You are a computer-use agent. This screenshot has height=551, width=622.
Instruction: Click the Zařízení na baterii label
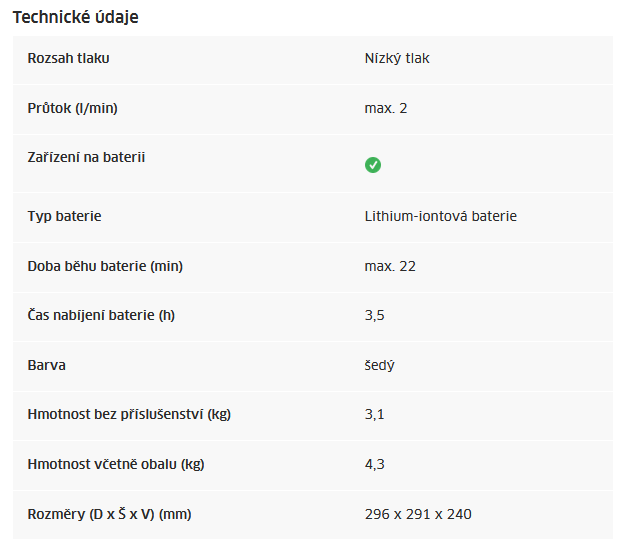point(86,157)
